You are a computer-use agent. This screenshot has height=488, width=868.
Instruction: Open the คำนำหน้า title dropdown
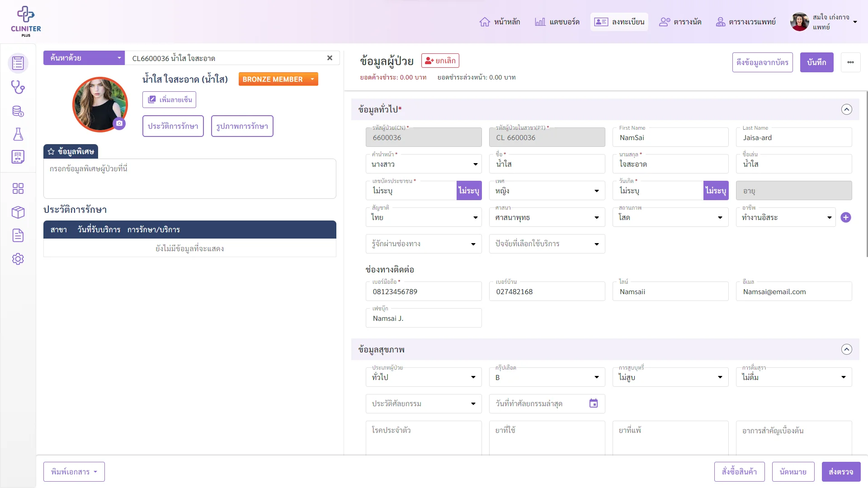click(424, 164)
